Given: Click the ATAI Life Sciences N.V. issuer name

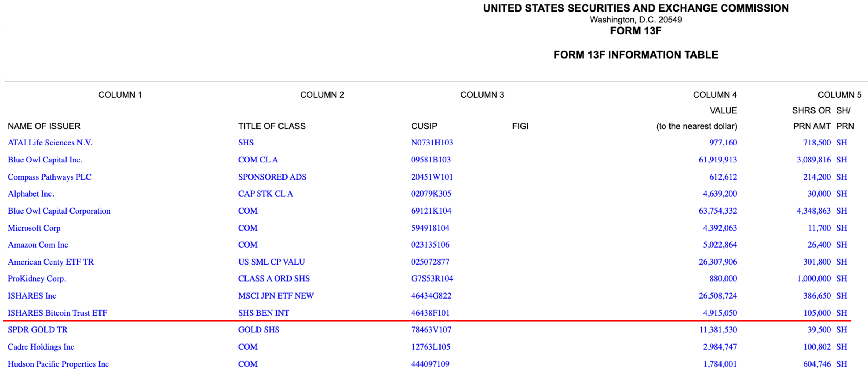Looking at the screenshot, I should pos(50,143).
